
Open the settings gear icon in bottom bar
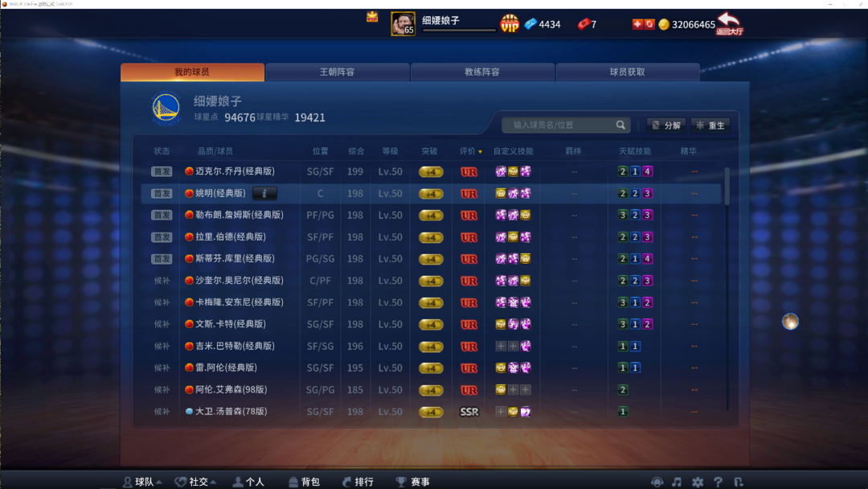[698, 482]
